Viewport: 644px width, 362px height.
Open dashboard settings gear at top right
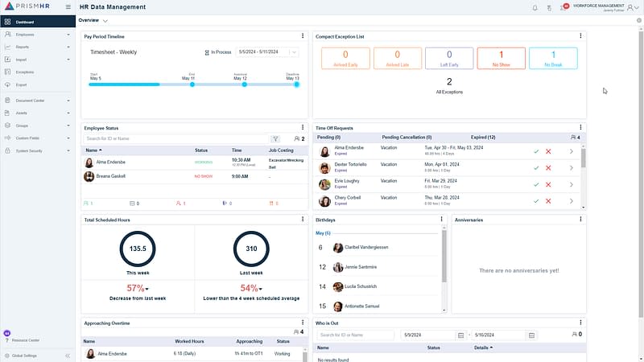pyautogui.click(x=638, y=20)
